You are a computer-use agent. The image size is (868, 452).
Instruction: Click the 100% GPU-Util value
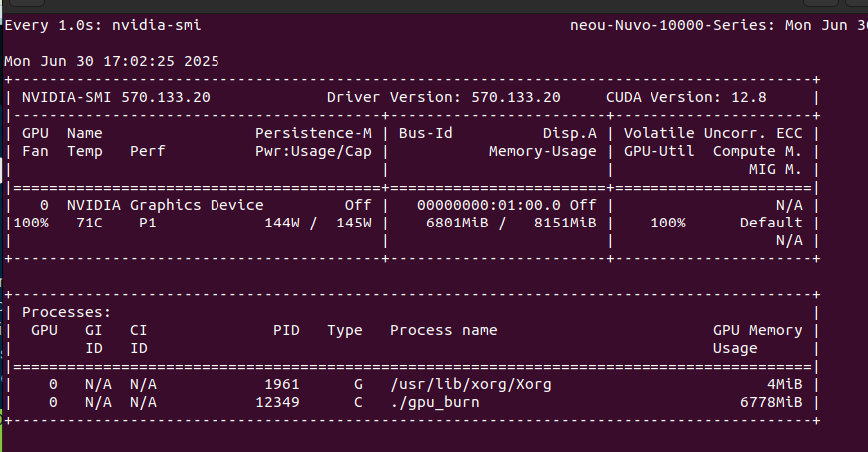pyautogui.click(x=667, y=223)
